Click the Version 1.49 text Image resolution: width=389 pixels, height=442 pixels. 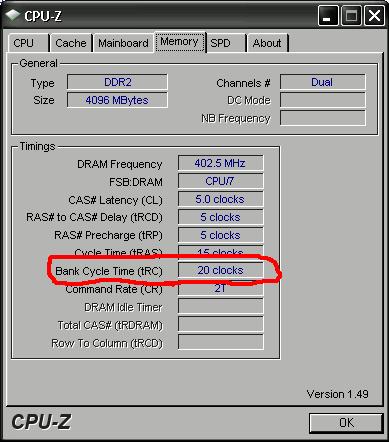337,394
